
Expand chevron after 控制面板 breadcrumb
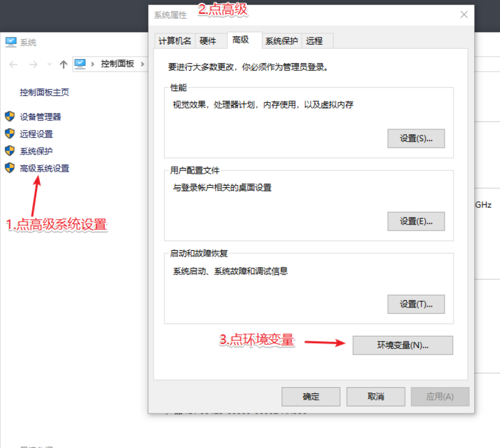click(x=143, y=64)
